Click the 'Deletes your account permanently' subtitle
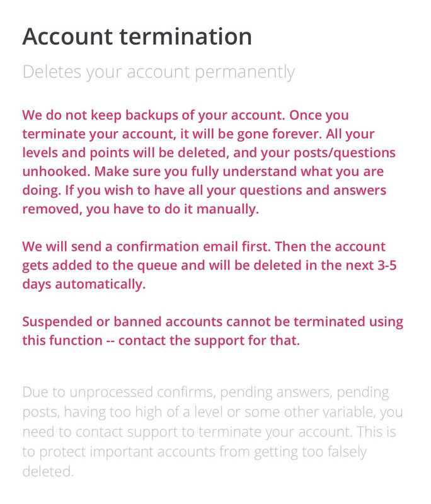This screenshot has height=504, width=431. coord(158,72)
